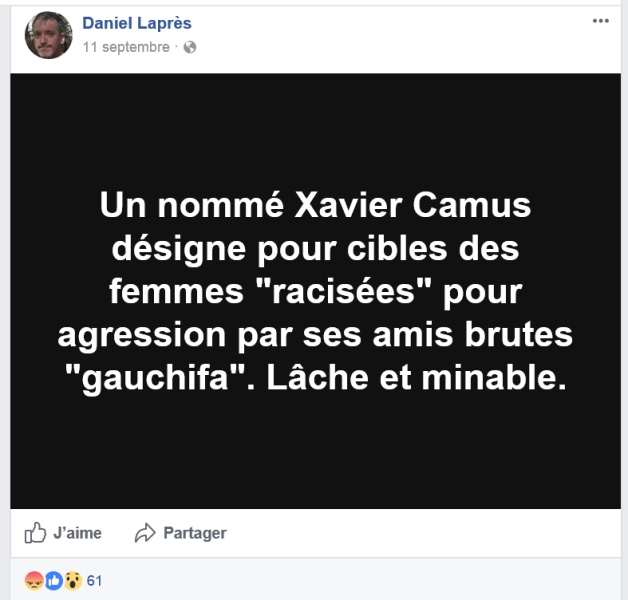Click the angry reaction emoji

tap(33, 580)
